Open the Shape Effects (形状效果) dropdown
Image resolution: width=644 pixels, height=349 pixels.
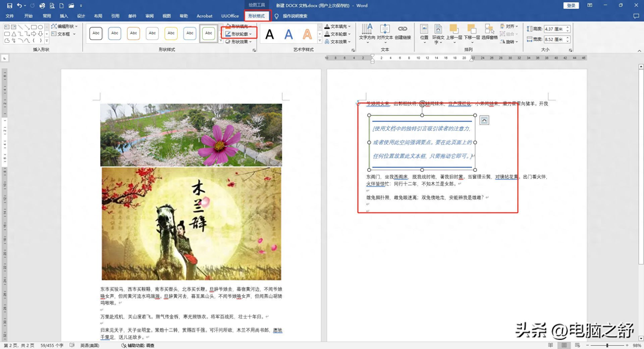[x=238, y=42]
